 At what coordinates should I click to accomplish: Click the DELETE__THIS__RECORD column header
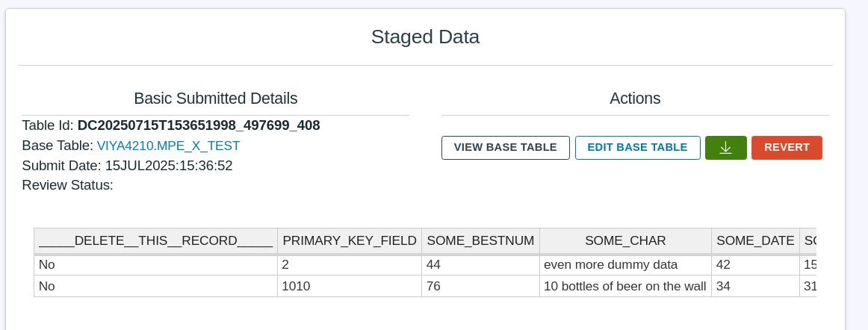(x=155, y=240)
